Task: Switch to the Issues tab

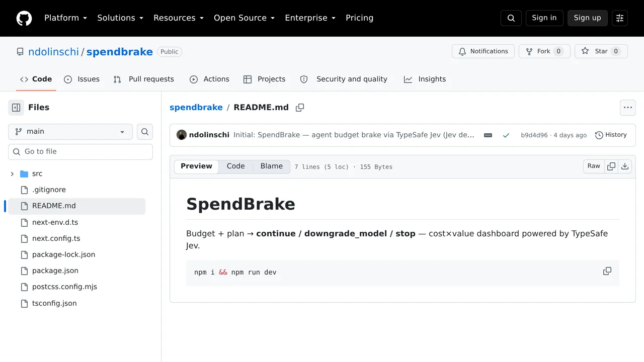Action: [x=82, y=79]
